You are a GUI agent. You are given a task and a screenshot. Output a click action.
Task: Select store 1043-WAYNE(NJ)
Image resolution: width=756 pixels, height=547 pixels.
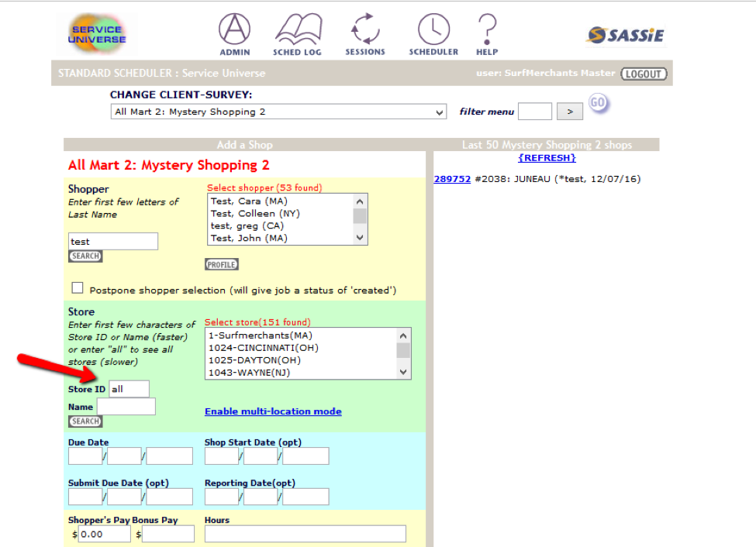pyautogui.click(x=249, y=373)
